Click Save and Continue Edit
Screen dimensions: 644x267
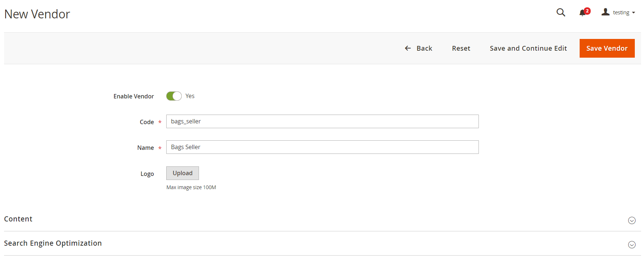(528, 48)
